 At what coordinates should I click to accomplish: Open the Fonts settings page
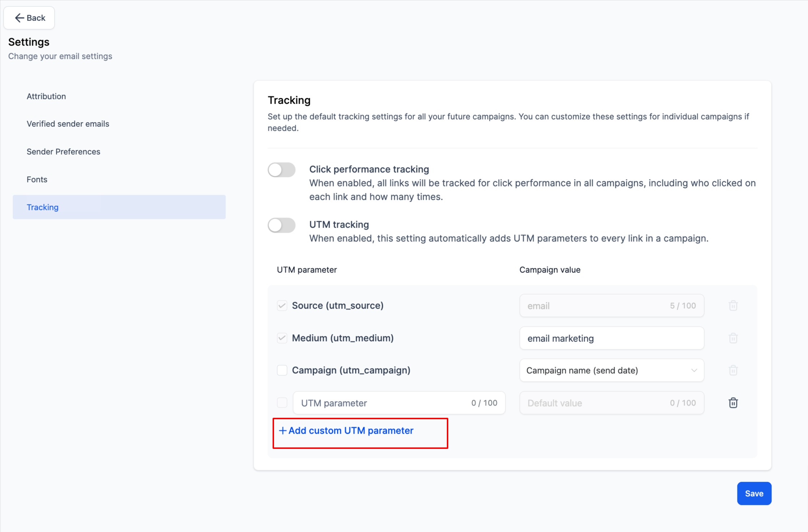coord(37,179)
